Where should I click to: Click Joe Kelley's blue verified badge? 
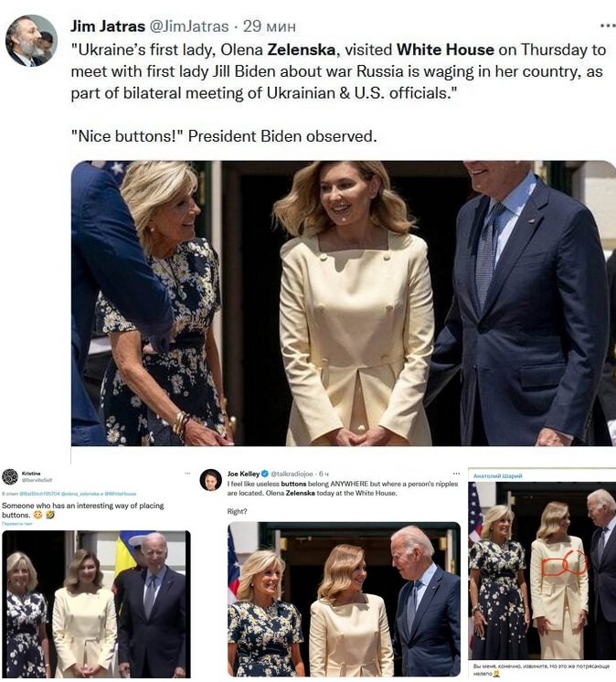tap(264, 474)
